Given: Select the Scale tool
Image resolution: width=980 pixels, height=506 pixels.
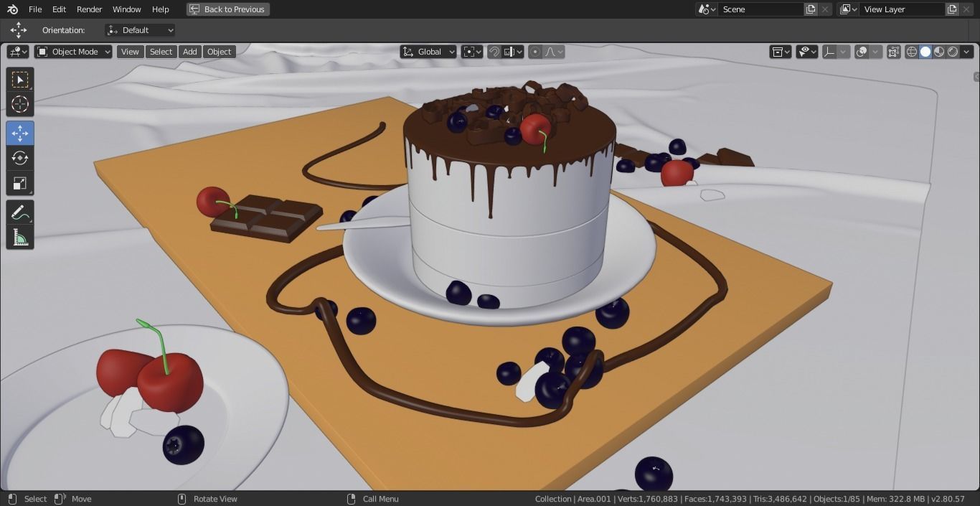Looking at the screenshot, I should tap(20, 184).
